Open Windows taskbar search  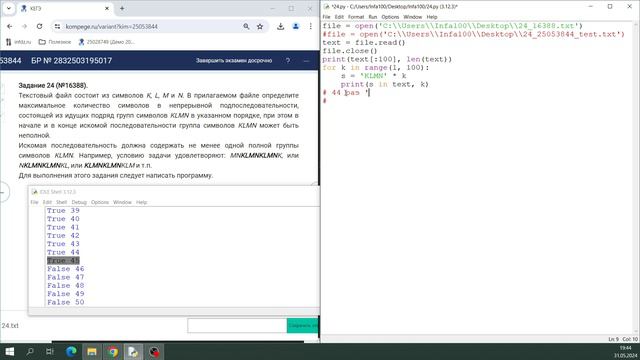30,351
